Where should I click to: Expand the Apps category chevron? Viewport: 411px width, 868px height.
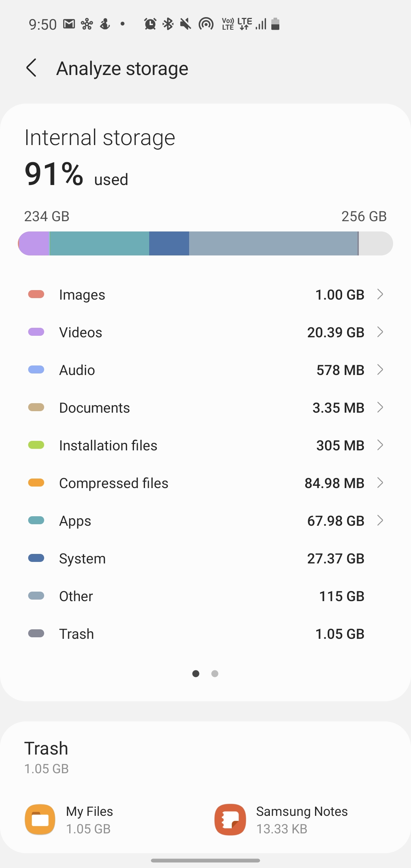coord(380,520)
